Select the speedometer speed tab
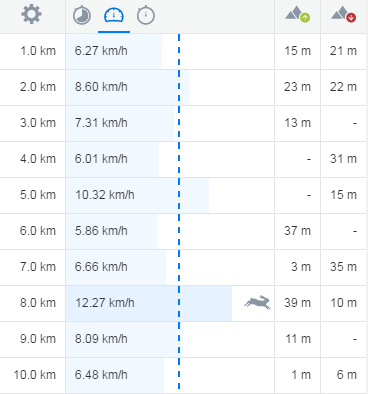 [x=114, y=15]
